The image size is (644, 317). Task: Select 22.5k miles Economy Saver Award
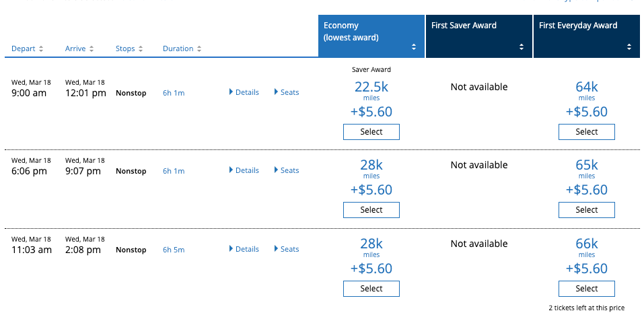[371, 132]
